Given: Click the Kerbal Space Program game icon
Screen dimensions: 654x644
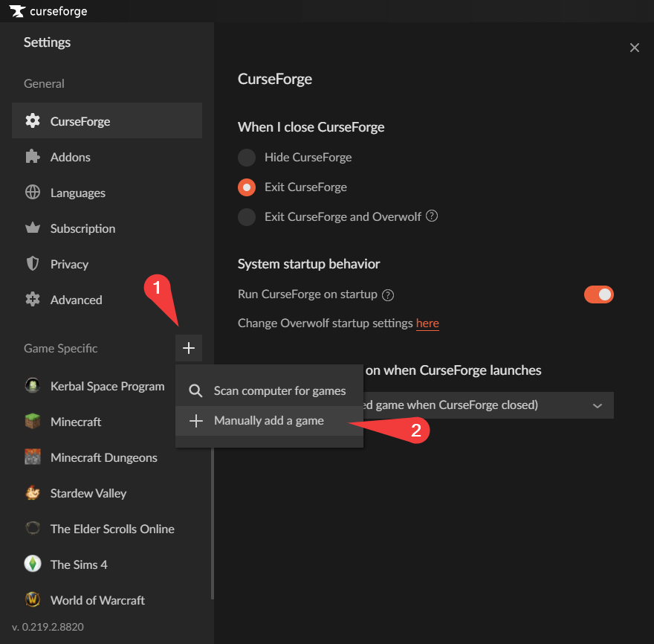Looking at the screenshot, I should 33,386.
